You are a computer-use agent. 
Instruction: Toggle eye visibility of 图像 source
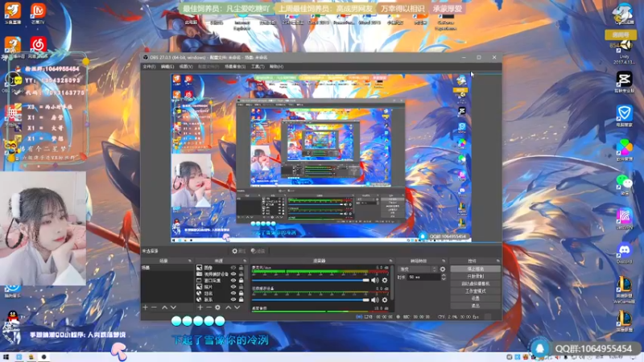coord(233,268)
